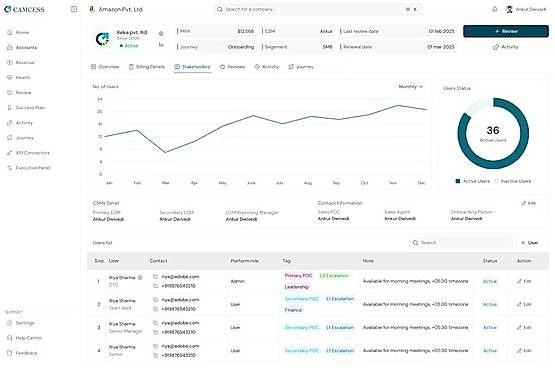The height and width of the screenshot is (368, 555).
Task: Switch to the Billing Details tab
Action: tap(147, 67)
